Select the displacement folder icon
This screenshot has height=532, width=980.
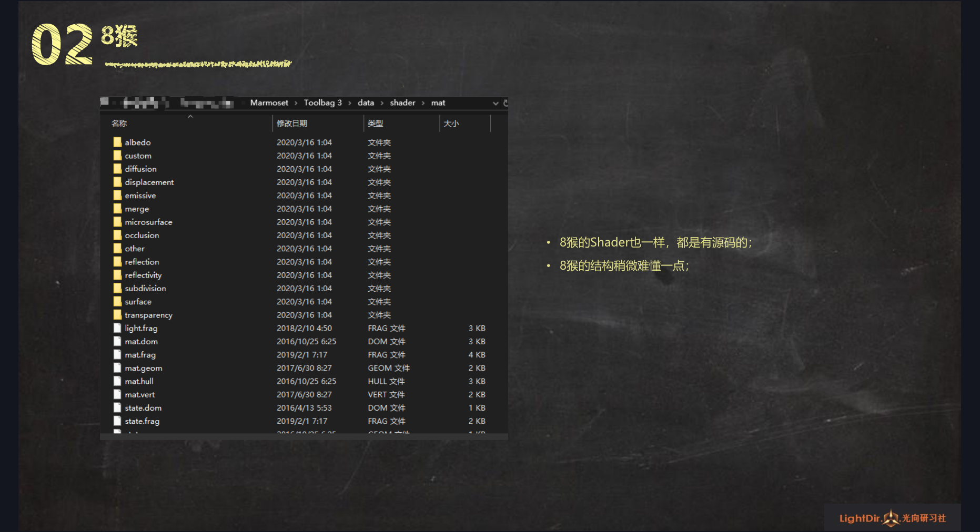[x=117, y=182]
